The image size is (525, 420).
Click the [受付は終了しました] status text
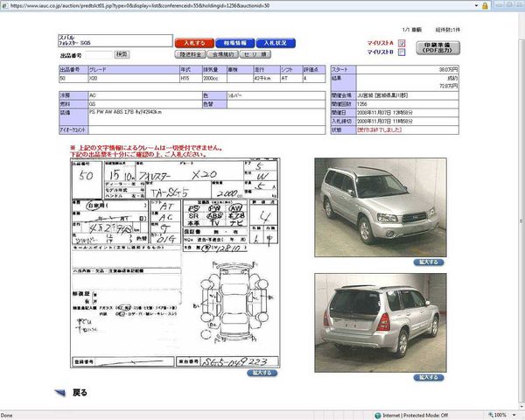(x=380, y=129)
